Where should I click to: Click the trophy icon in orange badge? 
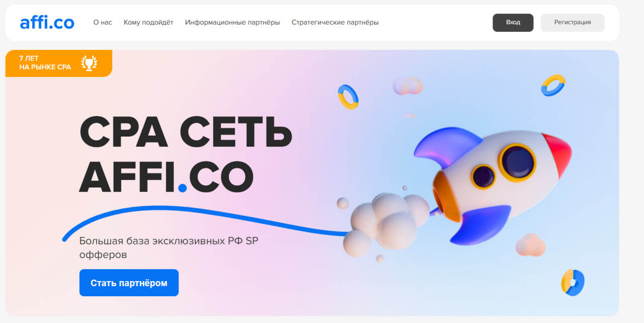click(x=89, y=63)
